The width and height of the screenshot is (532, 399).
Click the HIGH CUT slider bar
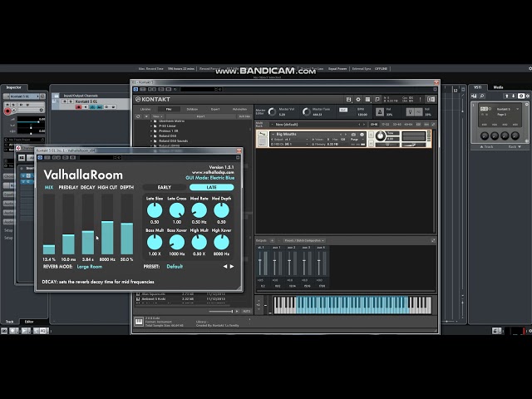point(107,224)
